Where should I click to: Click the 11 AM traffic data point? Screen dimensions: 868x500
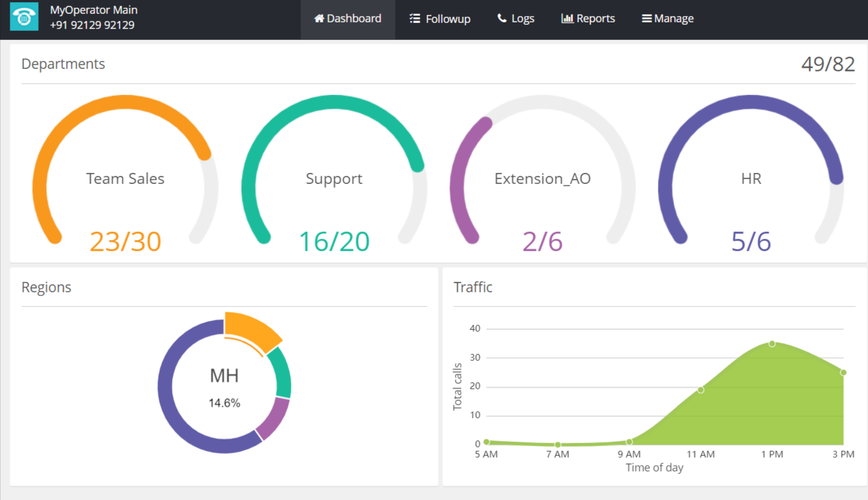coord(700,390)
